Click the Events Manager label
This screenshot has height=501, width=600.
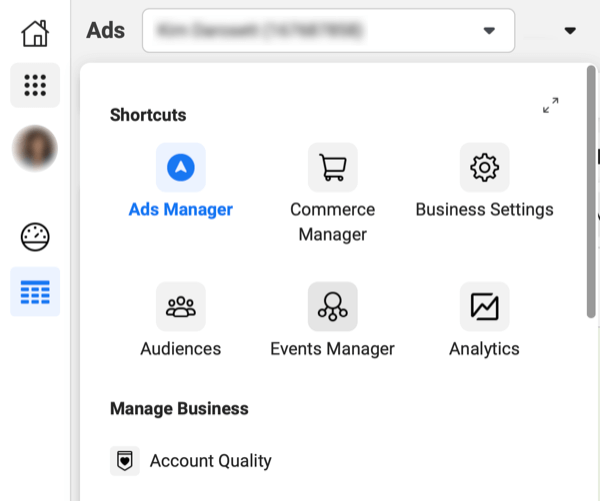coord(333,349)
